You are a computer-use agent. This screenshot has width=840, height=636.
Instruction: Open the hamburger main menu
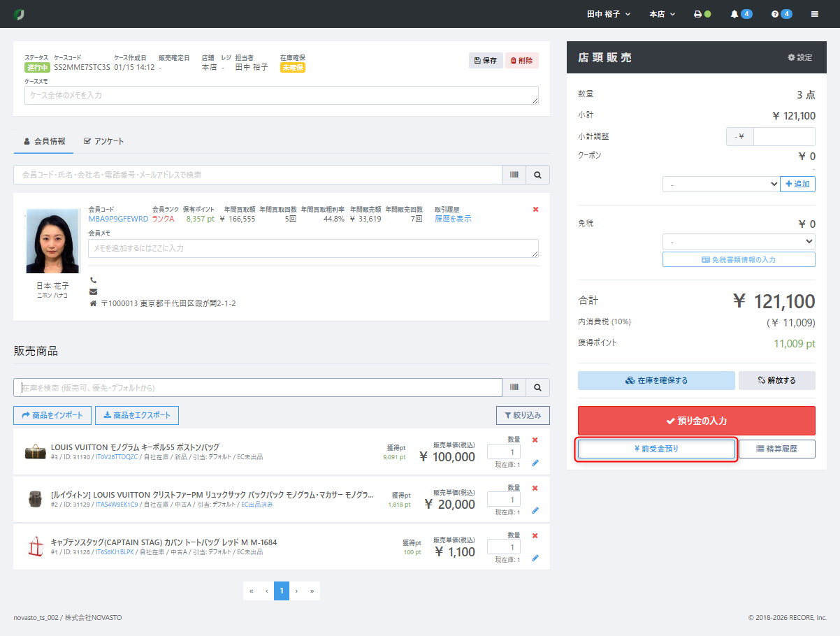pos(814,14)
